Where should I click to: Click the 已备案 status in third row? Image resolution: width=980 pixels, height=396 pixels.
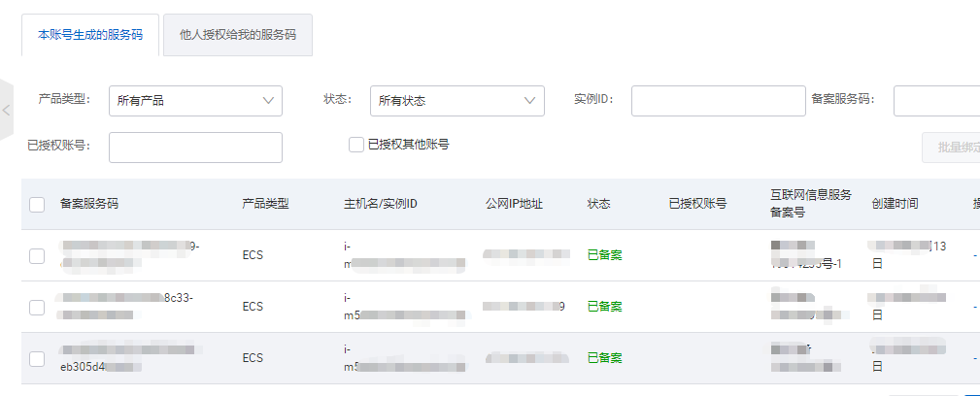click(604, 358)
